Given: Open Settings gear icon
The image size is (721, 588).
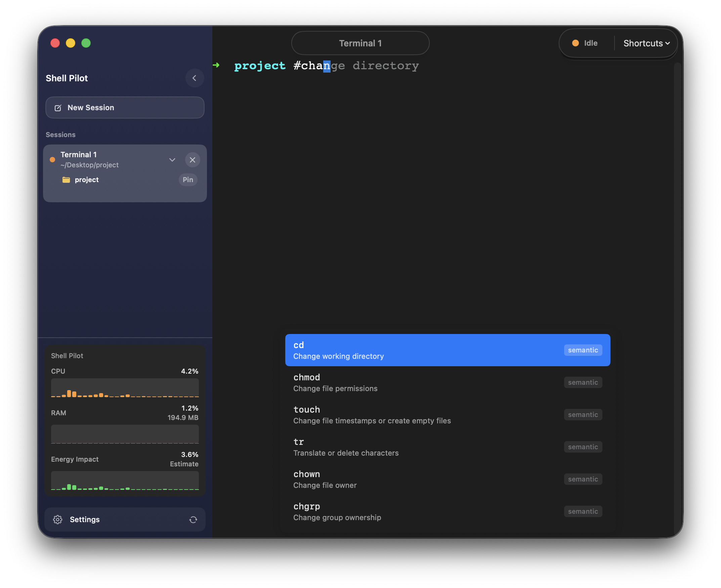Looking at the screenshot, I should tap(57, 519).
